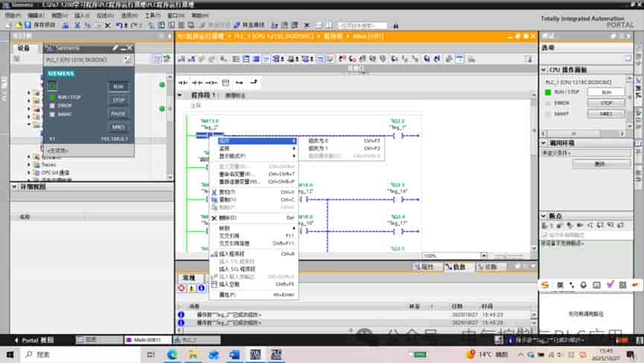
Task: Click the editor vertical scrollbar
Action: [x=534, y=171]
